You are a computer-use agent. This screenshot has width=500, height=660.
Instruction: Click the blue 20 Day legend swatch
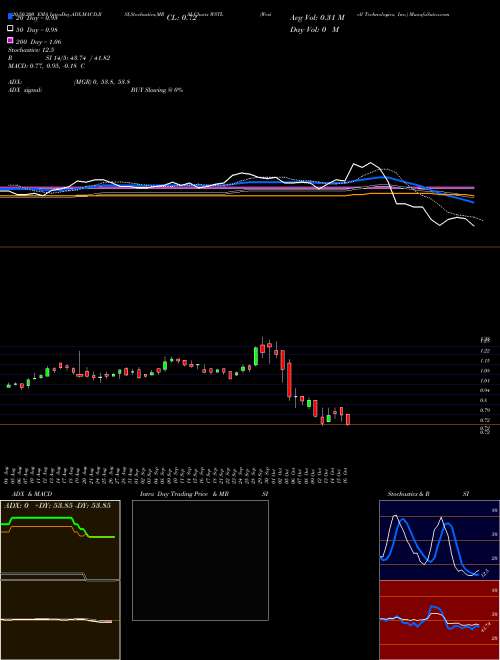[x=11, y=17]
